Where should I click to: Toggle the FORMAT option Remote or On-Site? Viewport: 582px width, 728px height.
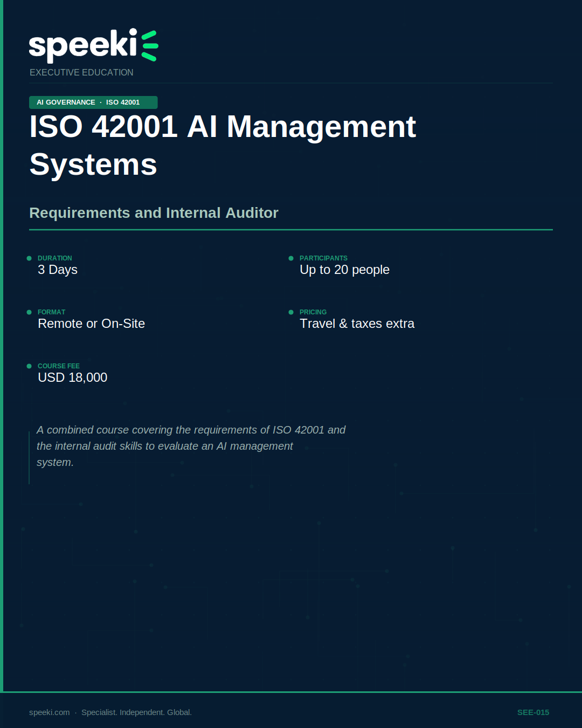coord(91,324)
